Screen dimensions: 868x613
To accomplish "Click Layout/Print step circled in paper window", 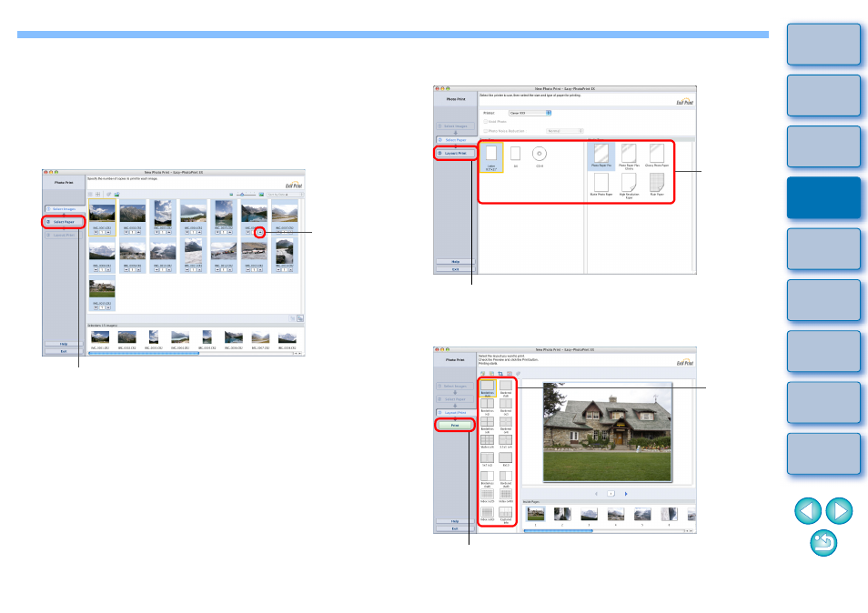I will (x=455, y=153).
